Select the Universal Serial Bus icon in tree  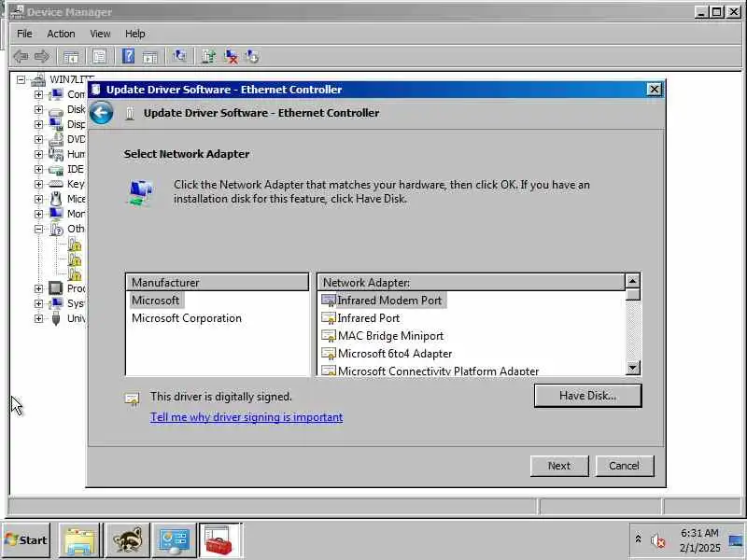click(56, 318)
